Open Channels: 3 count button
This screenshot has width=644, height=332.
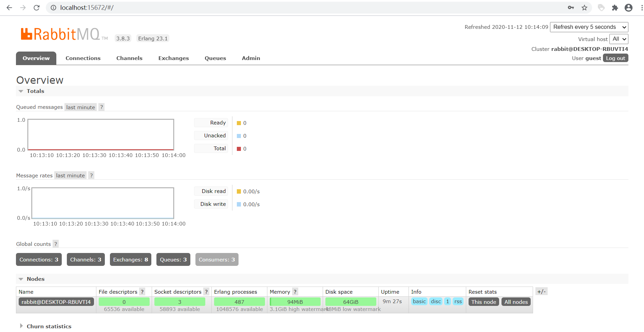[86, 259]
